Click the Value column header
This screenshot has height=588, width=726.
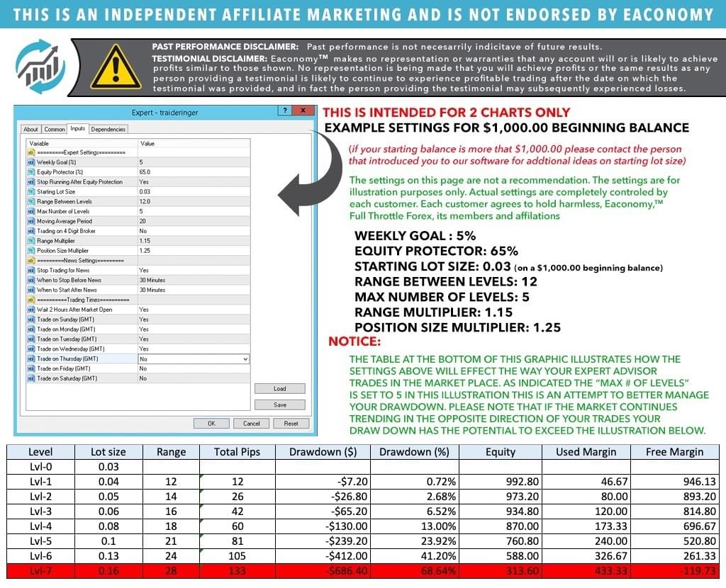pyautogui.click(x=194, y=143)
